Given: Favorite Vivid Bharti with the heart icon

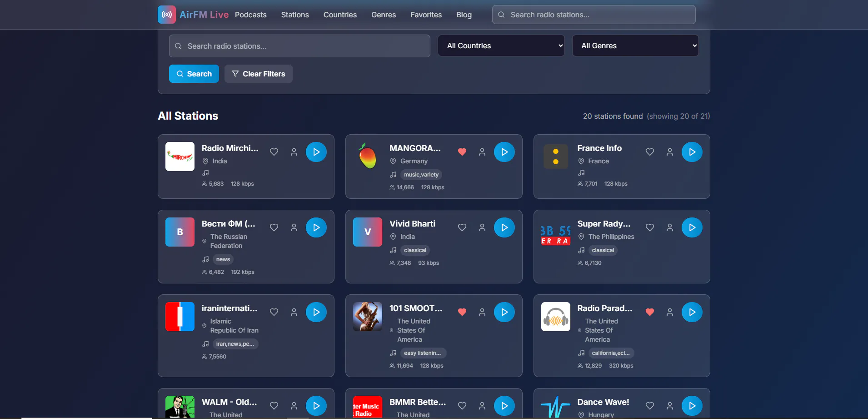Looking at the screenshot, I should click(x=462, y=227).
